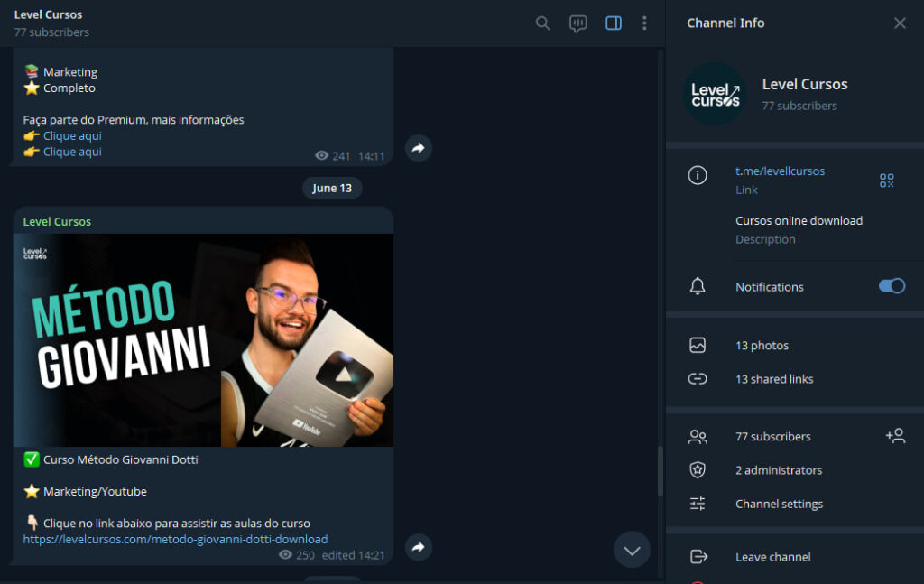Click the subscribers people icon

(698, 437)
